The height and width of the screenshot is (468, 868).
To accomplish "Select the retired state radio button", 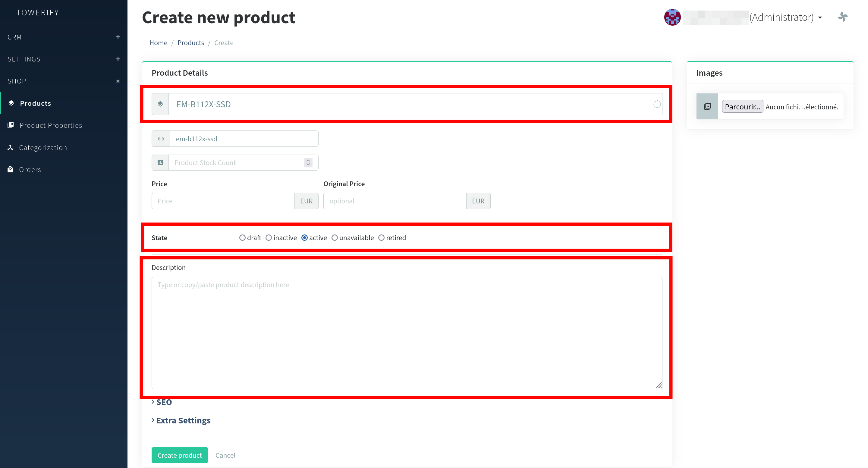I will pyautogui.click(x=381, y=238).
